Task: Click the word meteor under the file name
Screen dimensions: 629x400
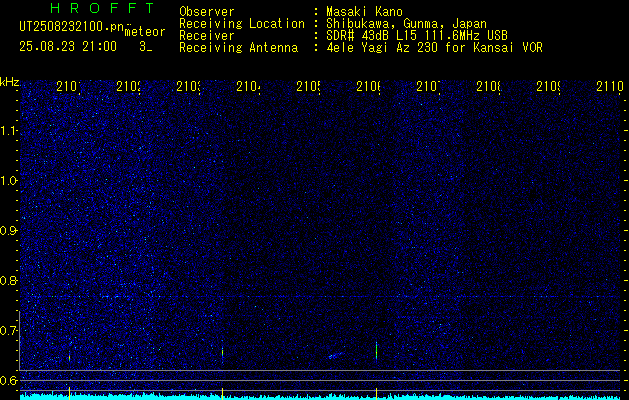Action: click(x=145, y=32)
